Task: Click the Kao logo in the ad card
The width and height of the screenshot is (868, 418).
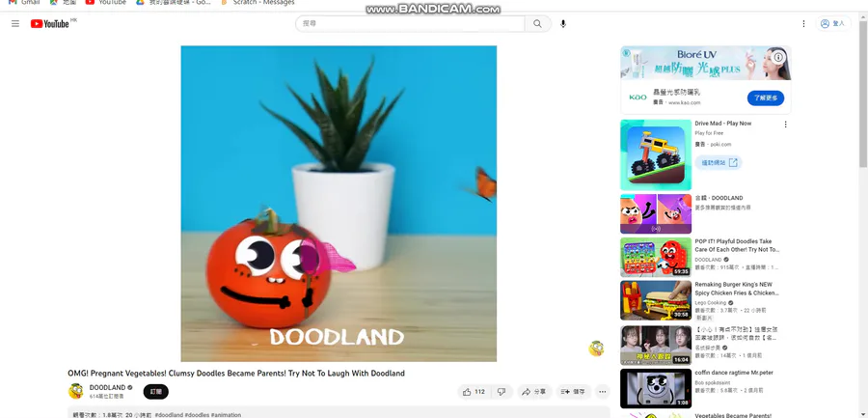Action: [637, 97]
